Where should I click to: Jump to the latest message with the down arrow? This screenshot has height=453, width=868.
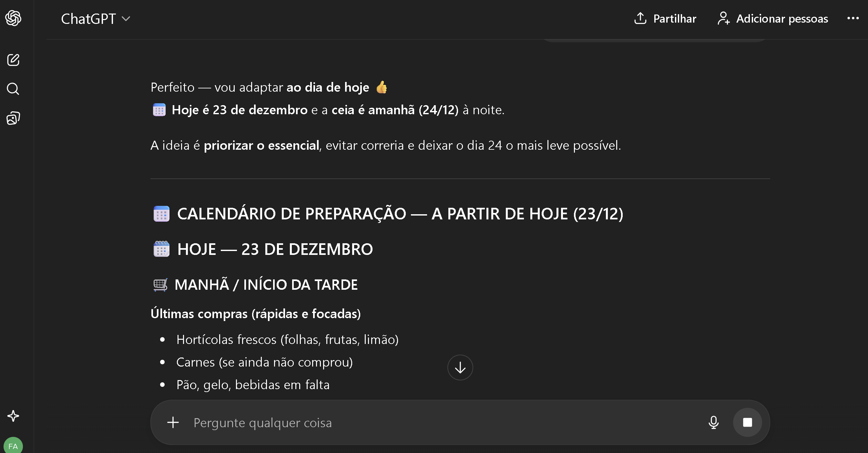click(x=460, y=367)
